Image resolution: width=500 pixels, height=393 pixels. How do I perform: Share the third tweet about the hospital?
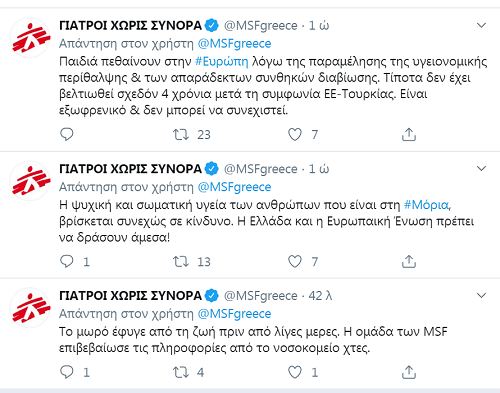coord(409,372)
